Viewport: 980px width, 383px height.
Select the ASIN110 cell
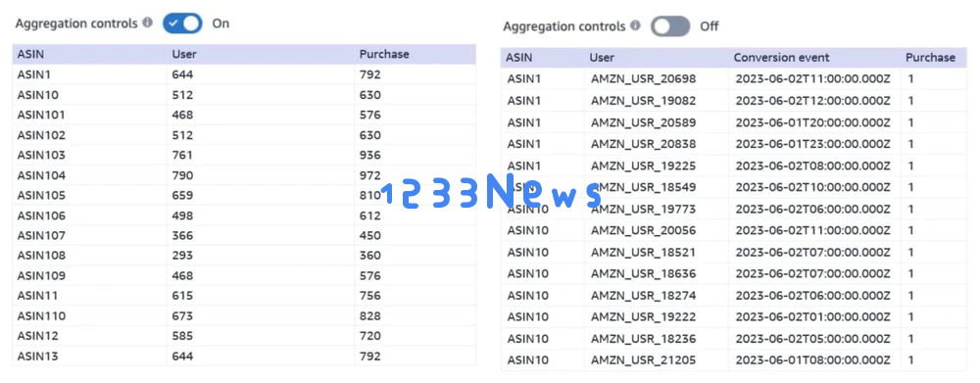point(41,316)
